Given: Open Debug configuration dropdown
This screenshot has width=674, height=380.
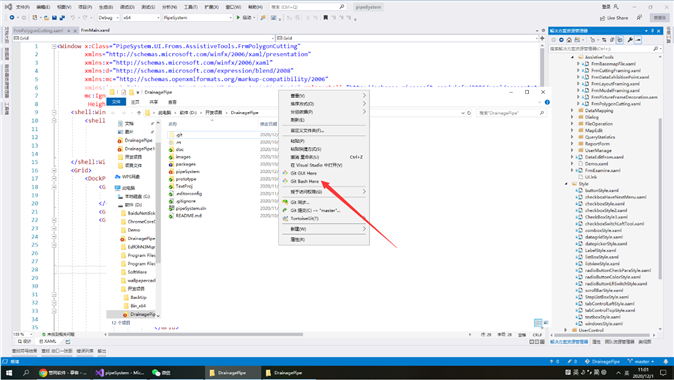Looking at the screenshot, I should (108, 18).
